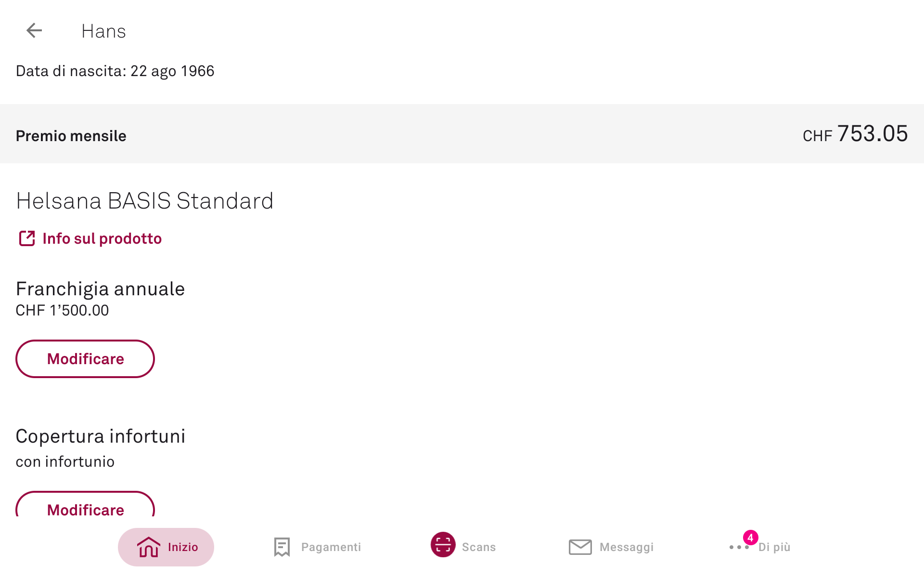
Task: Tap the house icon in the bottom bar
Action: tap(148, 547)
